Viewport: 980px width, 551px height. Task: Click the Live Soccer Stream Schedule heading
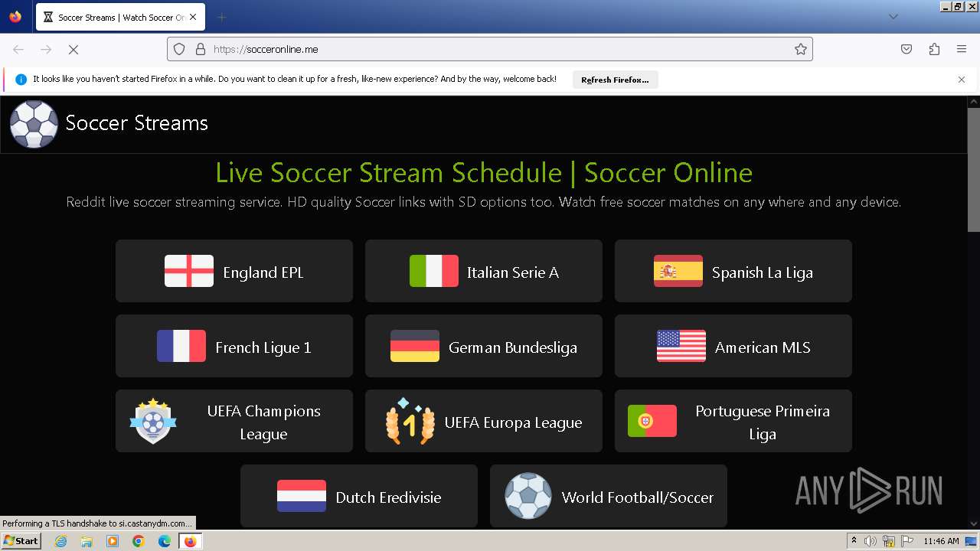point(484,173)
